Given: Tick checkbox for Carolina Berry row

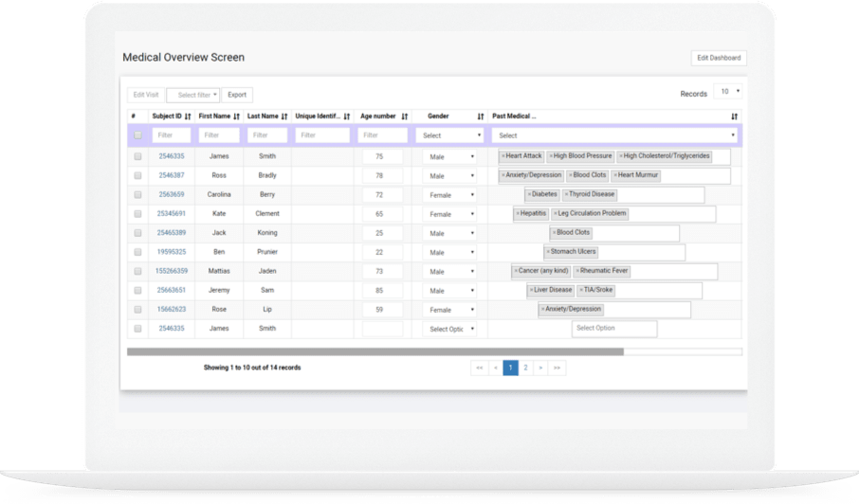Looking at the screenshot, I should [x=138, y=195].
